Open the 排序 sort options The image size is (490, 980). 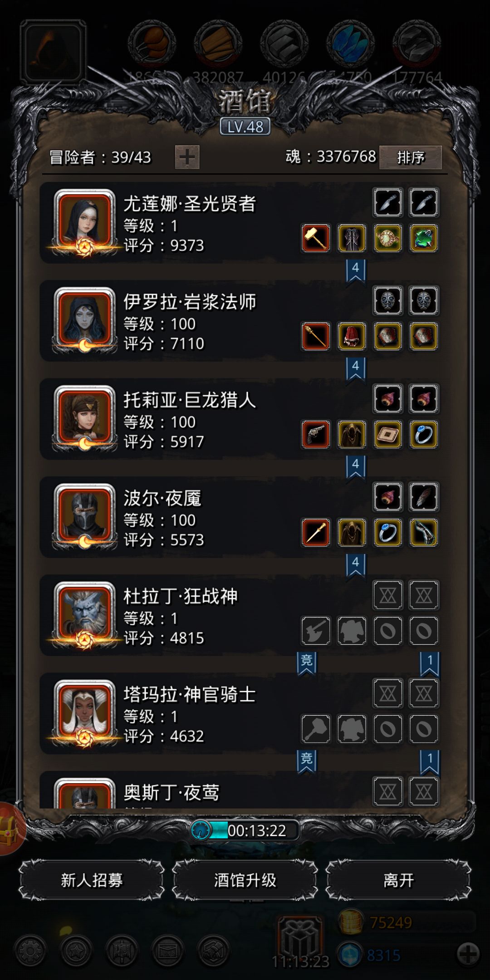[411, 157]
